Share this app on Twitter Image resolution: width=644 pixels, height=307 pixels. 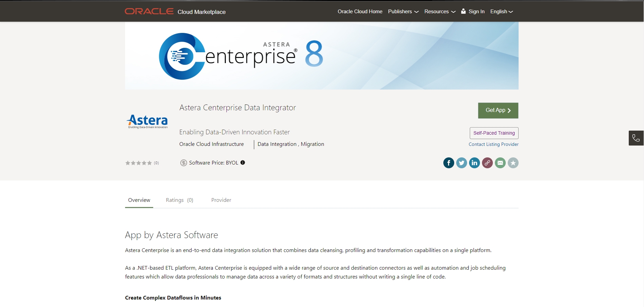coord(461,163)
